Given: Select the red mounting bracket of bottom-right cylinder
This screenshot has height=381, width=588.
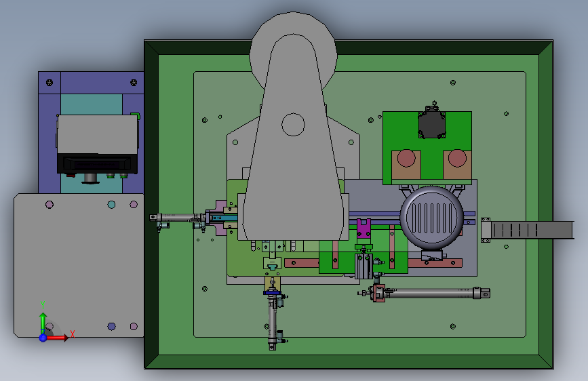Looking at the screenshot, I should 378,293.
